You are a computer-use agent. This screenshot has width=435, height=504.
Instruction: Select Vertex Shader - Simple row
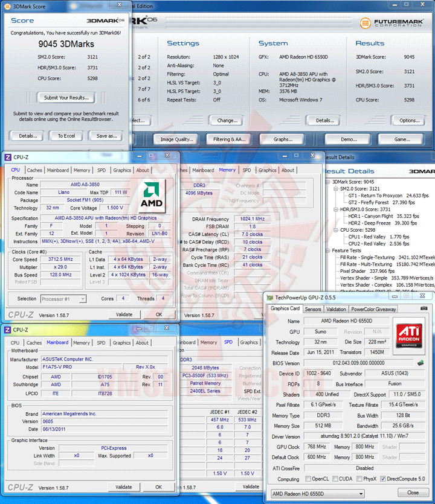click(387, 278)
